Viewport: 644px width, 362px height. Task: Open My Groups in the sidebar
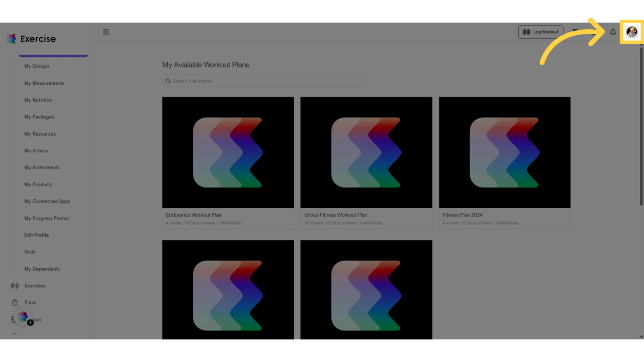[37, 66]
